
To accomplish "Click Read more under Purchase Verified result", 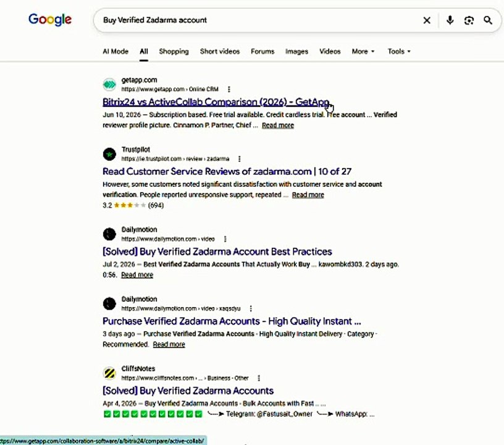I will coord(169,344).
